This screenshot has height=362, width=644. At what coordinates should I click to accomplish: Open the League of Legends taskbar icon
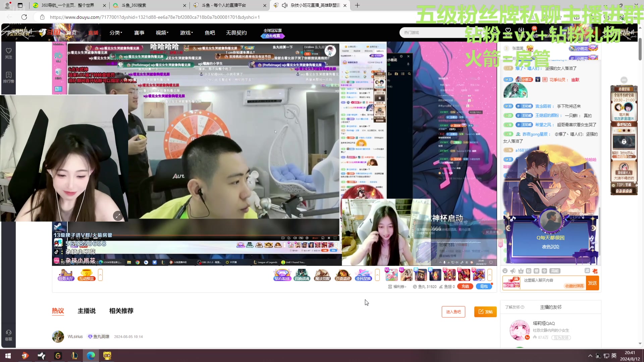click(74, 356)
